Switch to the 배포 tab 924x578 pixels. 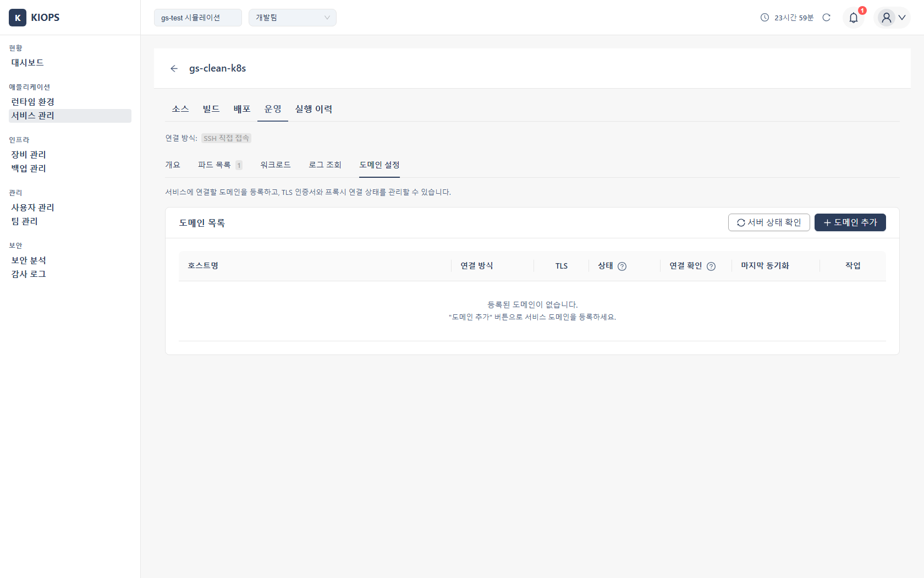tap(242, 109)
